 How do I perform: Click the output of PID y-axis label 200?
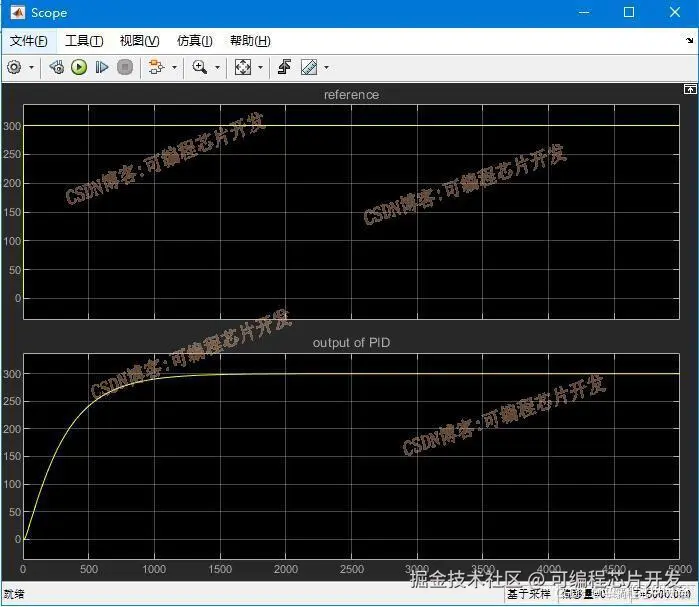(x=12, y=429)
